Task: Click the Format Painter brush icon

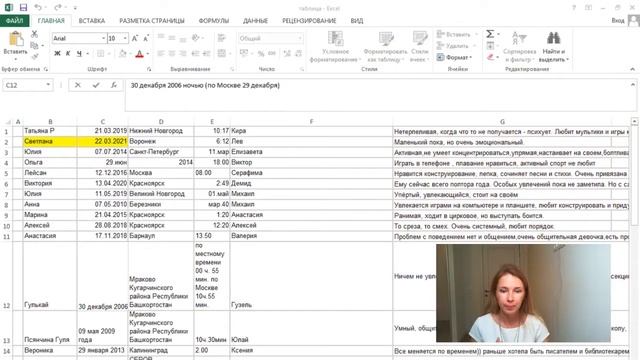Action: click(34, 56)
